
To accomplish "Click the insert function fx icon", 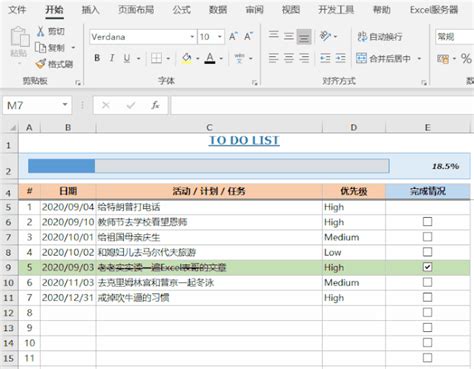I will point(155,105).
